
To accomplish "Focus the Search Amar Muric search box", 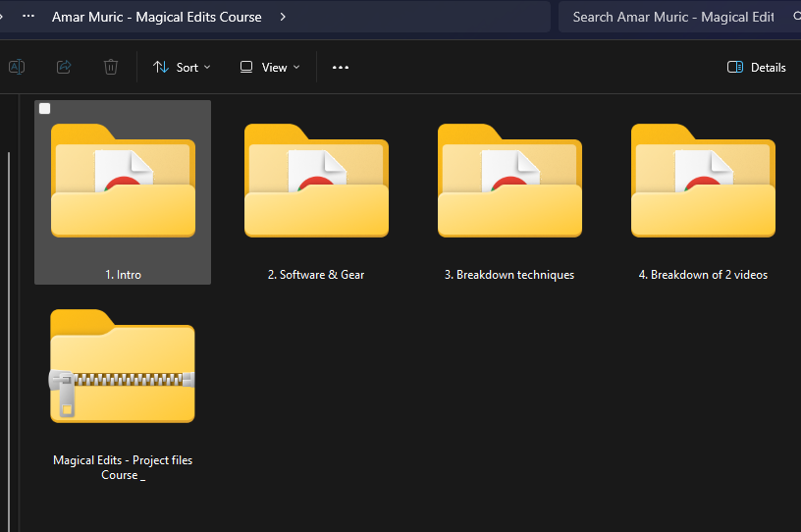I will coord(672,17).
